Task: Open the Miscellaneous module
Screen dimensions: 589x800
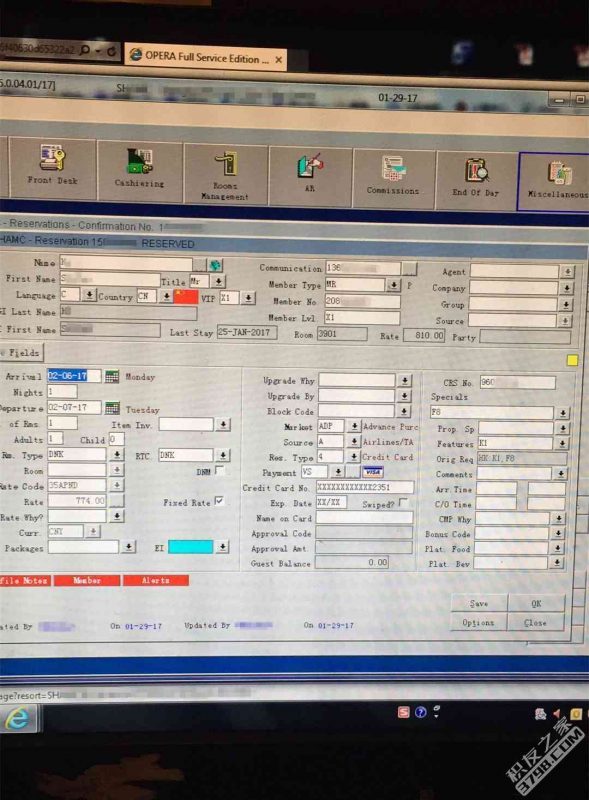Action: [555, 181]
